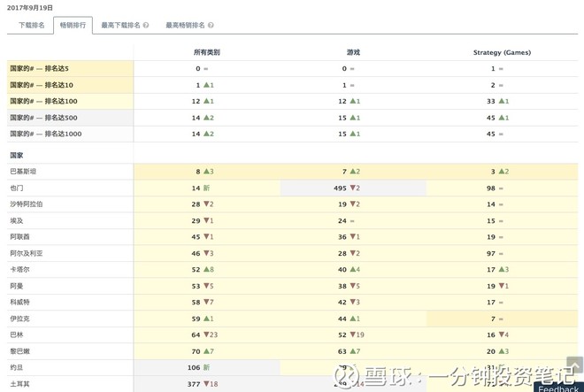Click 排名达100 Strategy count 33
This screenshot has width=584, height=392.
click(491, 101)
